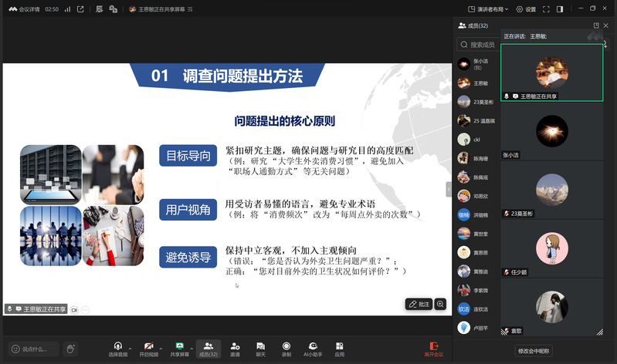Toggle audio with 选择音频 button
The width and height of the screenshot is (617, 364).
pyautogui.click(x=117, y=349)
